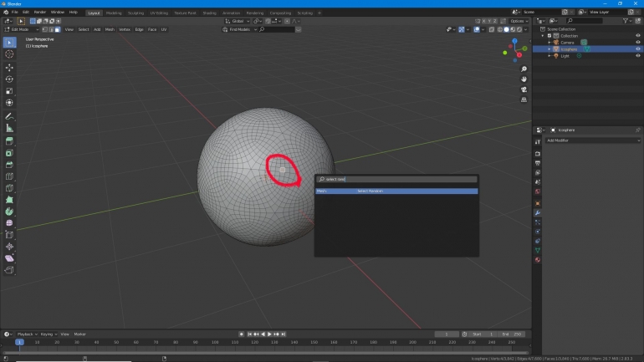Click the pan hand viewport icon
This screenshot has height=362, width=644.
coord(524,79)
